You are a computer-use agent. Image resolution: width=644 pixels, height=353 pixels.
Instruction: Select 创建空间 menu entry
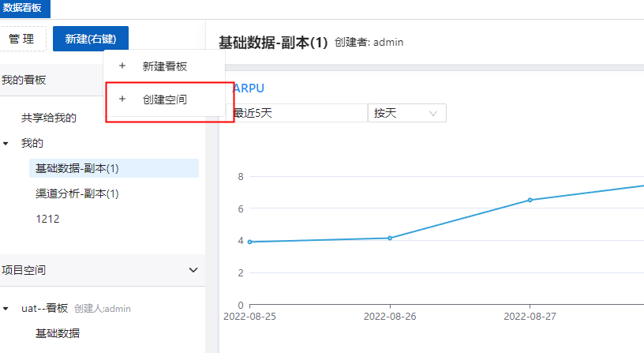coord(164,100)
